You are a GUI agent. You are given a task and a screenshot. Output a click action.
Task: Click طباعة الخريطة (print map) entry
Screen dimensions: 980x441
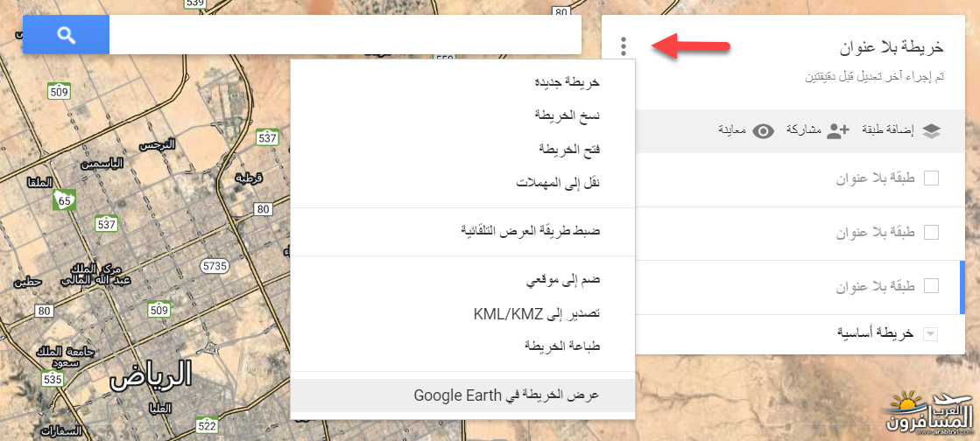[562, 345]
